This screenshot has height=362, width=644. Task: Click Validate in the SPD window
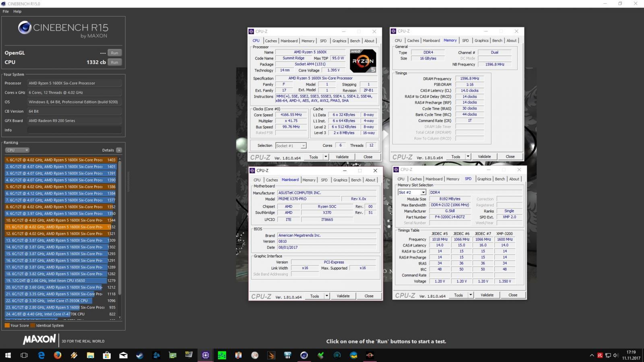pos(487,295)
